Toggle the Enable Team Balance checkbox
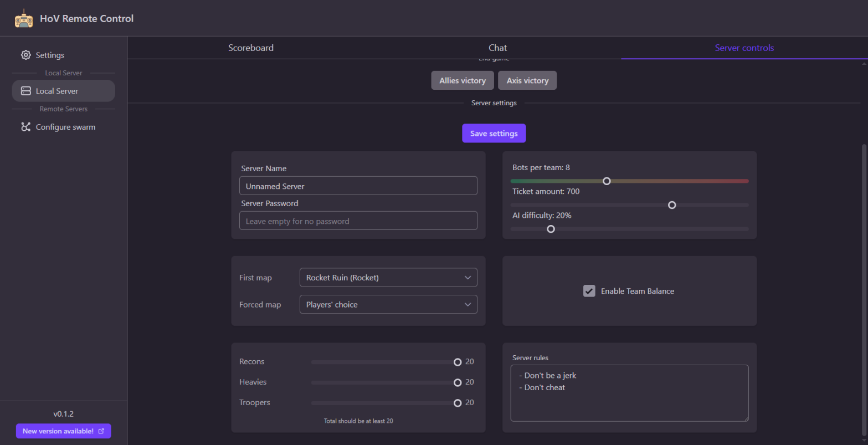The image size is (868, 445). (x=589, y=291)
